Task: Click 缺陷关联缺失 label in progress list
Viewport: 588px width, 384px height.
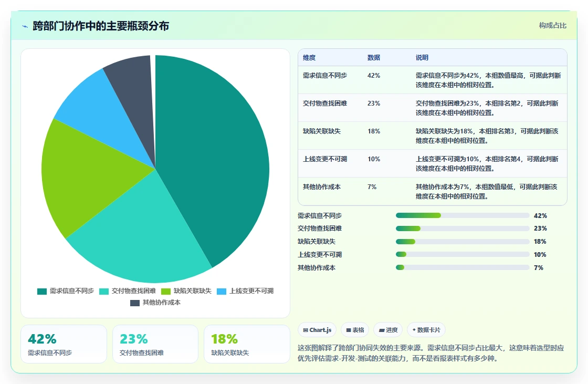Action: tap(317, 241)
